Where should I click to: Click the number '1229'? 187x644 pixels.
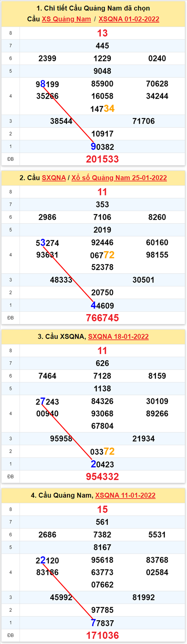tap(102, 58)
